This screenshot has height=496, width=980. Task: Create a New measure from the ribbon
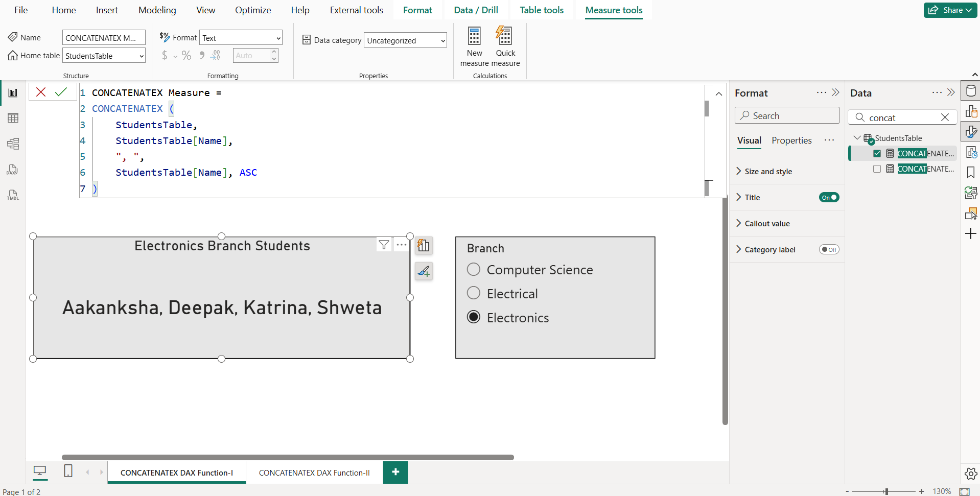coord(474,46)
